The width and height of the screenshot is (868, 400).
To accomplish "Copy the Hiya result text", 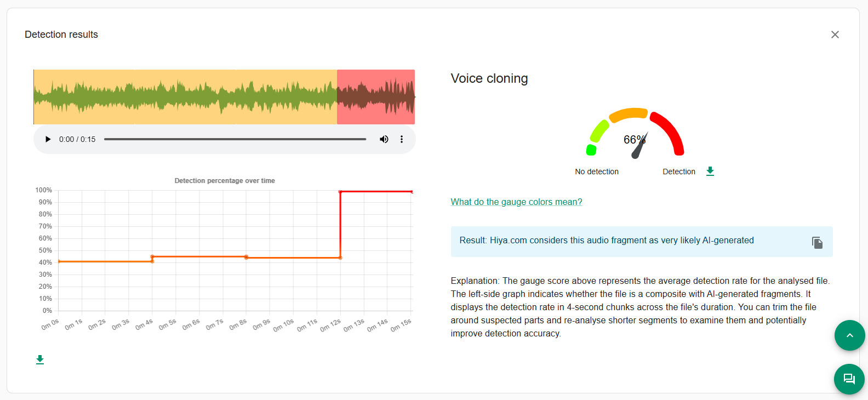I will (817, 242).
